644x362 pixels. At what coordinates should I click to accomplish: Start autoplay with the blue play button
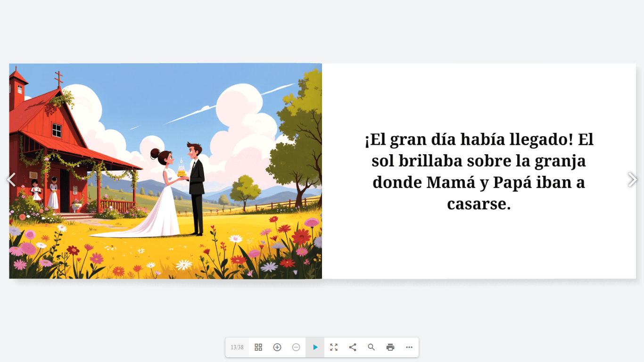[315, 347]
